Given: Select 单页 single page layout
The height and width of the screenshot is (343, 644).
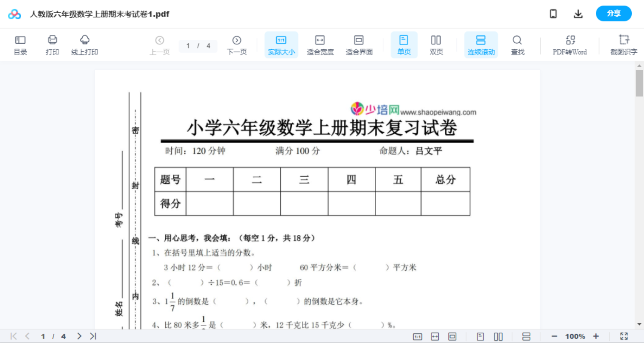Looking at the screenshot, I should [404, 44].
